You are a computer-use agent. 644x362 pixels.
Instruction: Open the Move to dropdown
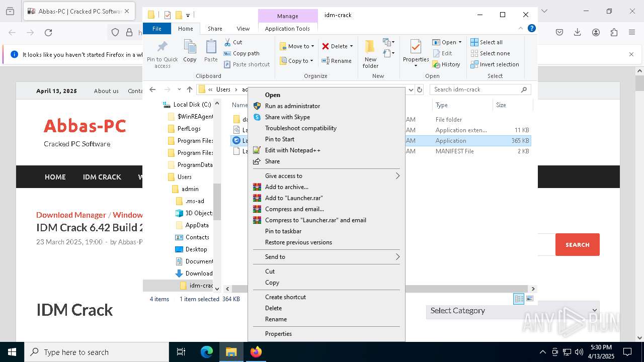[297, 46]
